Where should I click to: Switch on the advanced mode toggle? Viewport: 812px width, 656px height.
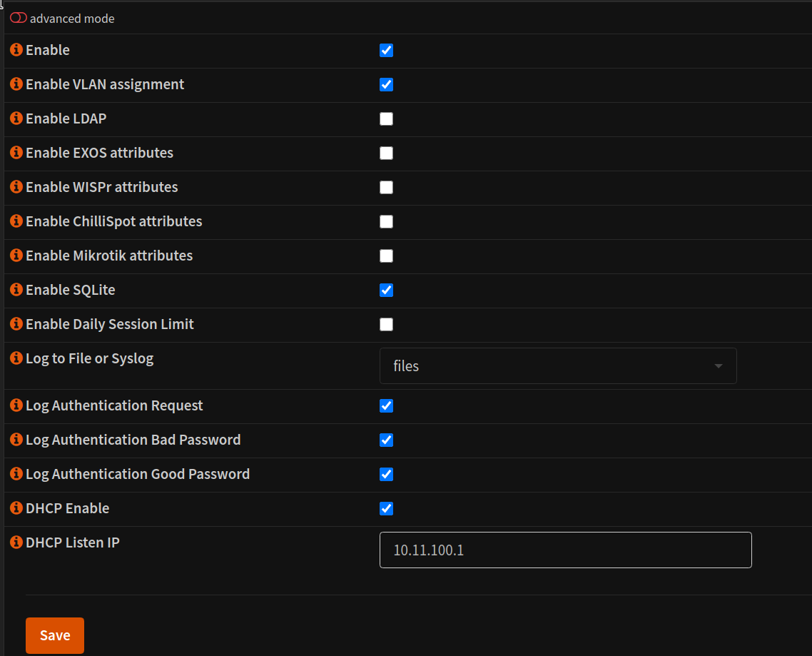coord(18,18)
